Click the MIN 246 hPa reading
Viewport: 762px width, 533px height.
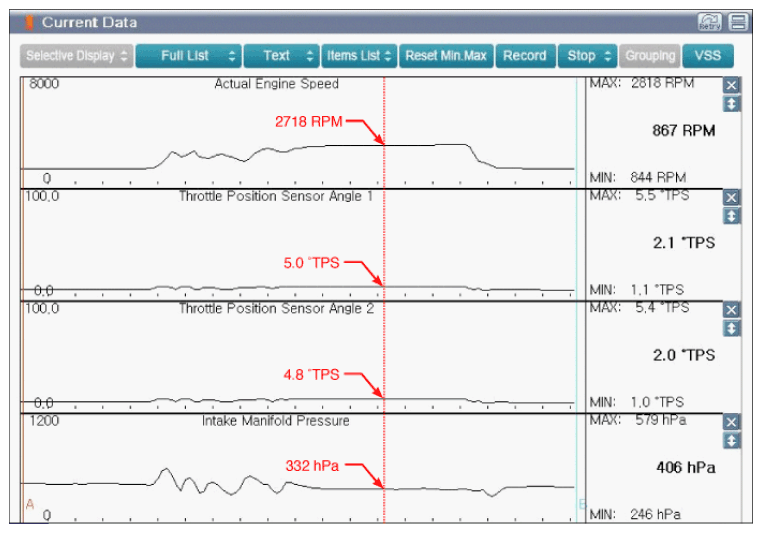635,514
